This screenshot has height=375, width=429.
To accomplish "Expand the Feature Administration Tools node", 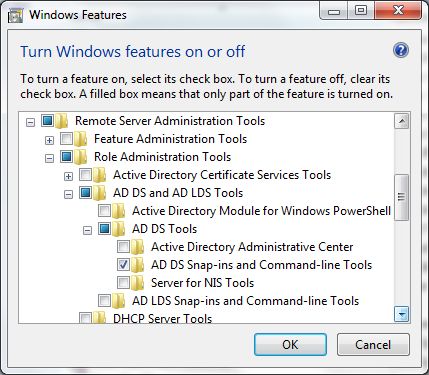I will pyautogui.click(x=49, y=140).
